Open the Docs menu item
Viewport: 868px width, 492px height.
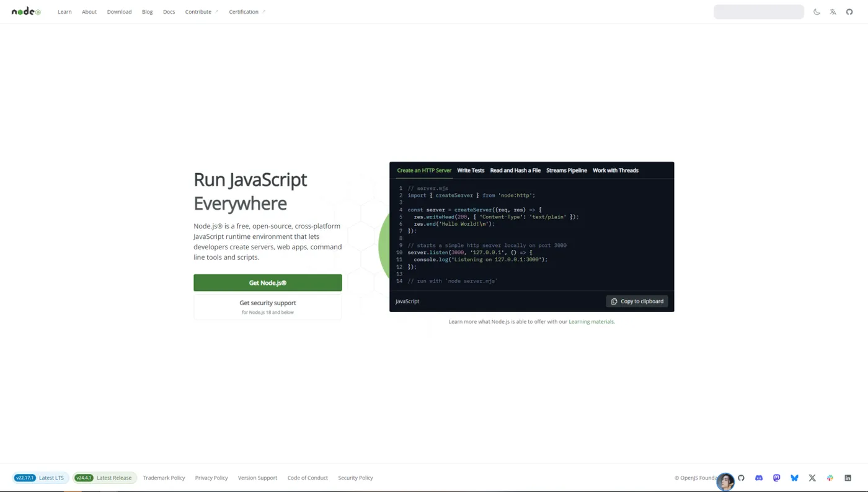click(169, 12)
